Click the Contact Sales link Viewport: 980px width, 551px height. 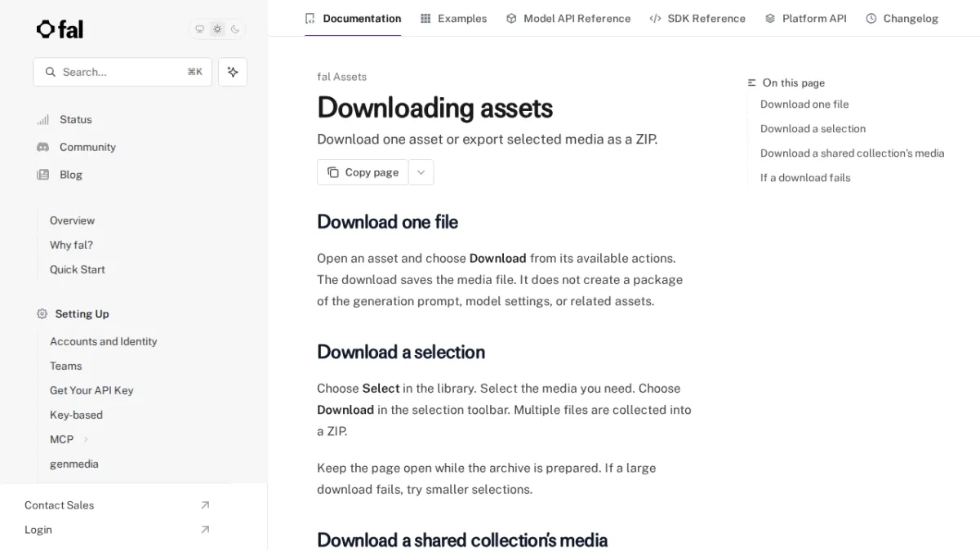[x=59, y=505]
